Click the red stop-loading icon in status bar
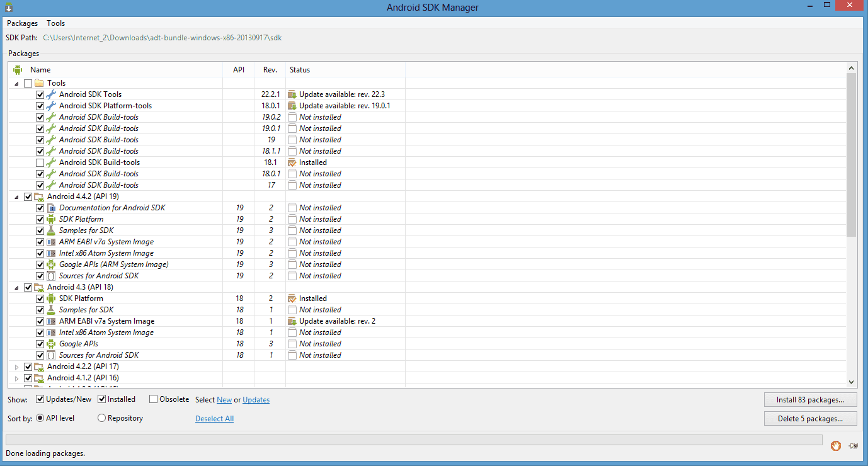This screenshot has height=466, width=868. pos(836,446)
